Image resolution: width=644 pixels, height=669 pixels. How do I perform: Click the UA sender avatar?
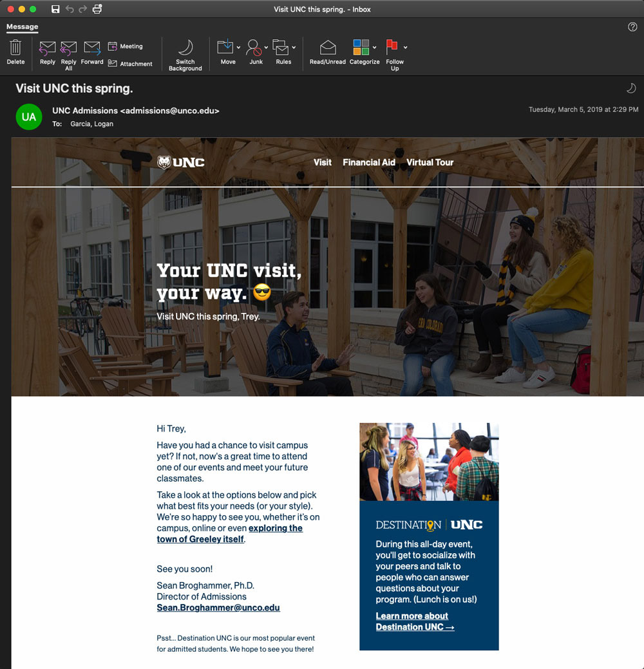pos(29,117)
